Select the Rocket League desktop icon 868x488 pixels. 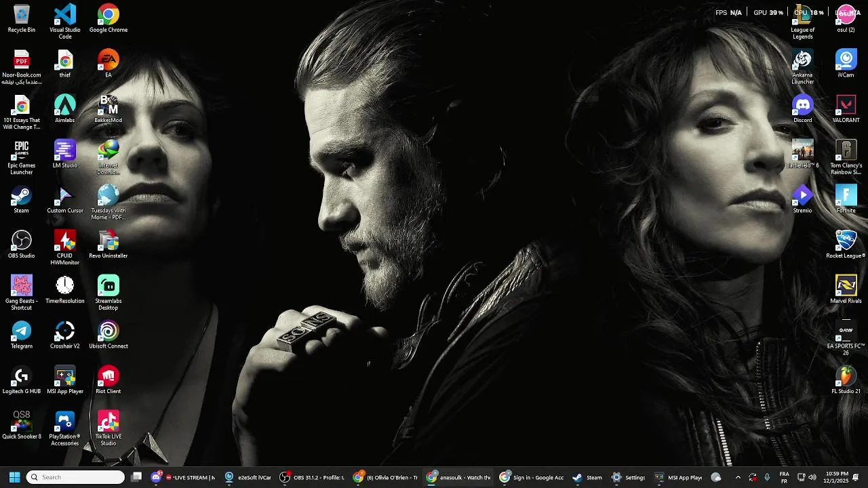(846, 244)
